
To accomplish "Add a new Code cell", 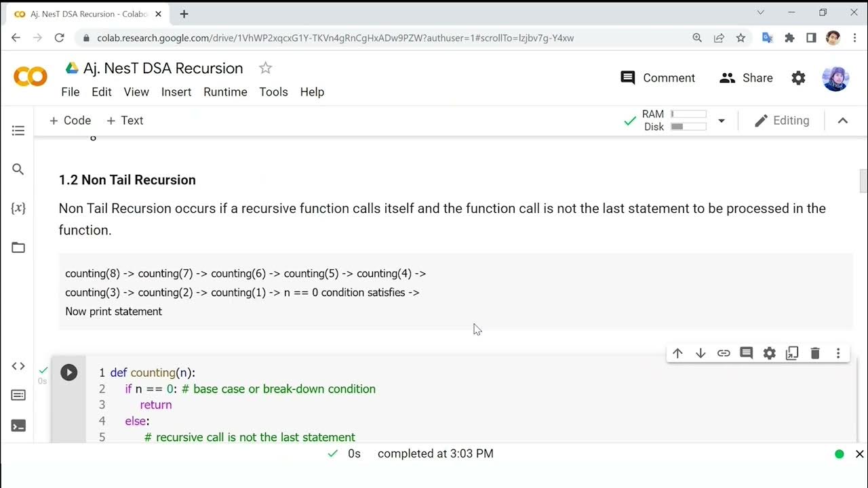I will pyautogui.click(x=70, y=121).
